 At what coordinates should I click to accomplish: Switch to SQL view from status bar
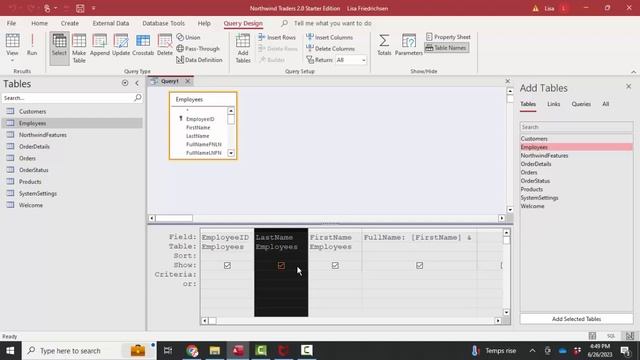click(x=611, y=336)
